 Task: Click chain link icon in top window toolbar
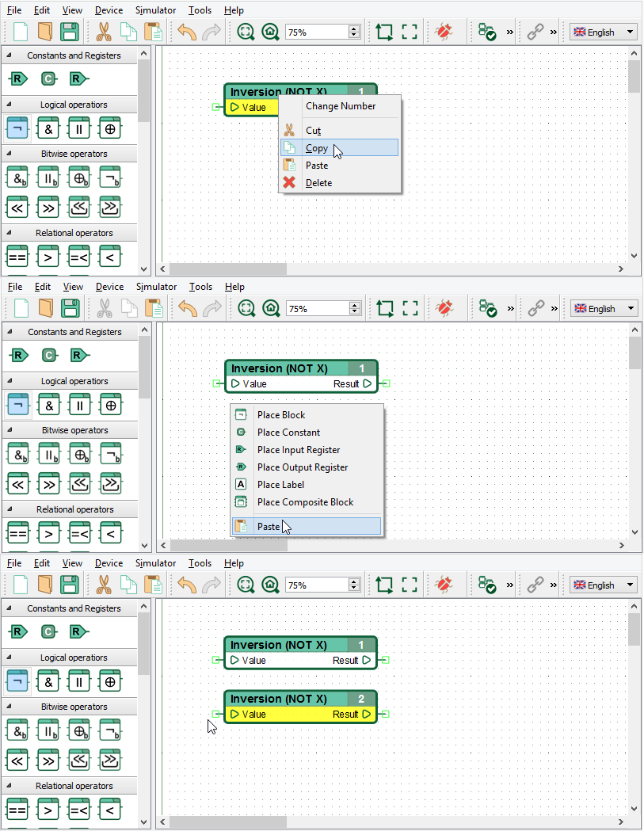pyautogui.click(x=535, y=32)
